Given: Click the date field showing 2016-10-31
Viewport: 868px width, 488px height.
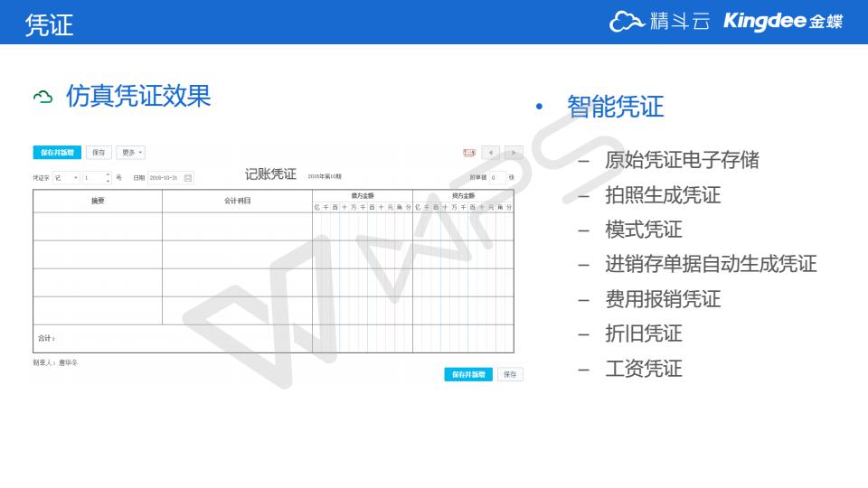Looking at the screenshot, I should point(164,178).
